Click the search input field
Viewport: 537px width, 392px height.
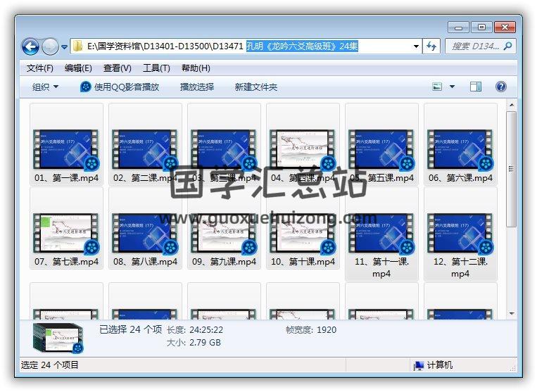coord(475,46)
